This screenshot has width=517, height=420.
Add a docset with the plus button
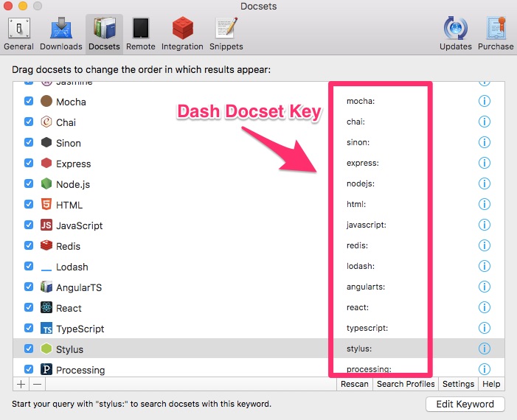point(21,384)
